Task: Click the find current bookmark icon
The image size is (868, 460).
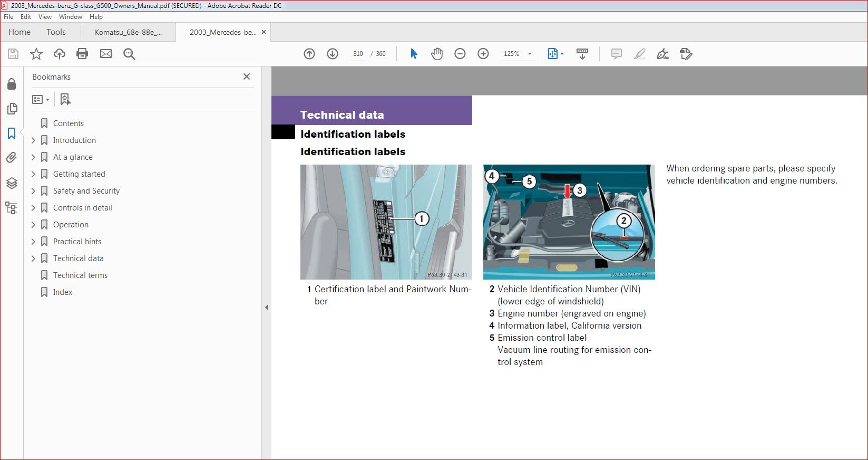Action: tap(65, 99)
